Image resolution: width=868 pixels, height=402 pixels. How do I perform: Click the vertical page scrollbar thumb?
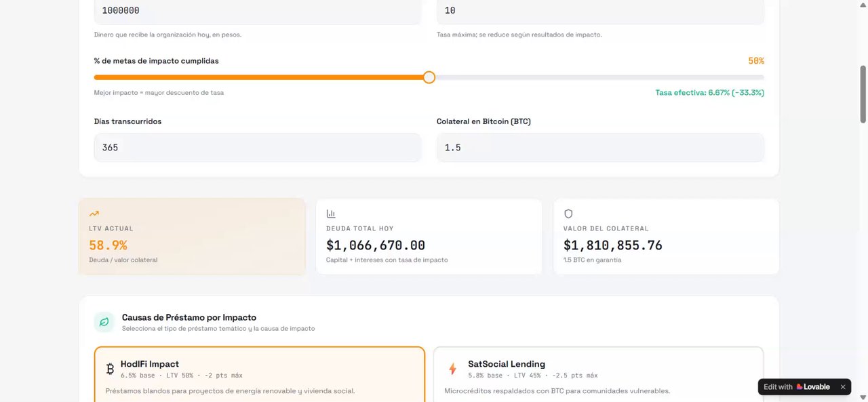(x=863, y=94)
